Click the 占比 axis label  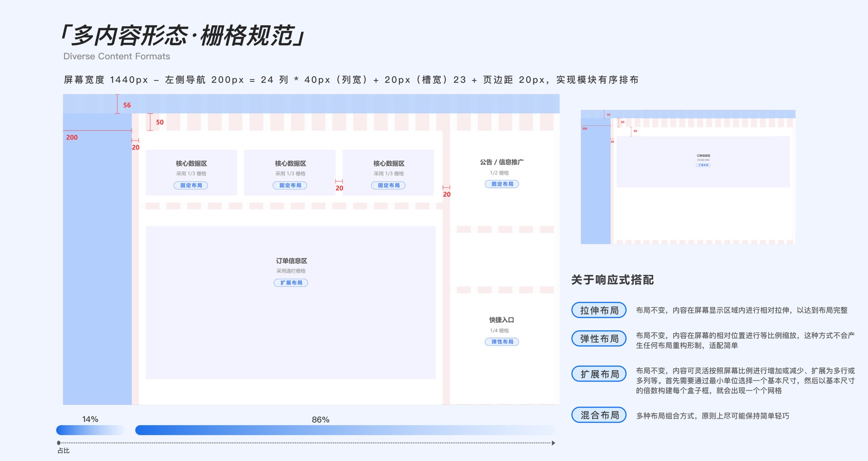64,451
